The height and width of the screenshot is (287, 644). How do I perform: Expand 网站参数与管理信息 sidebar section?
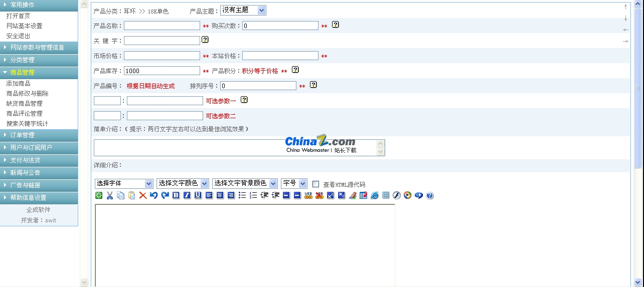coord(39,48)
